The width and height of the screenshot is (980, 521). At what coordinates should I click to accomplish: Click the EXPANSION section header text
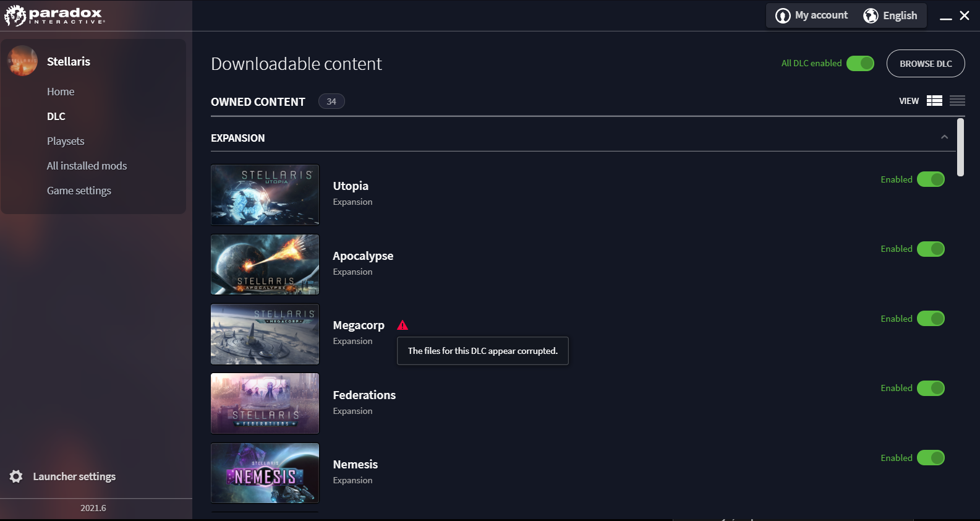point(238,138)
